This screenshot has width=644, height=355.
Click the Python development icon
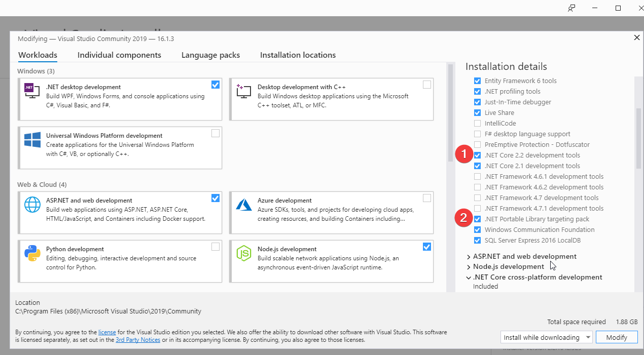tap(32, 253)
